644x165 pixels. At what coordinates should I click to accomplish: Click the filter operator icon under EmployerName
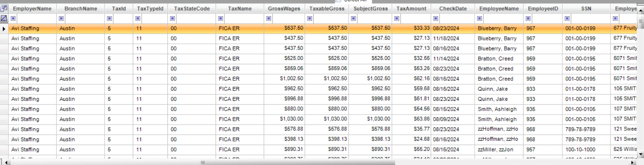tap(13, 18)
